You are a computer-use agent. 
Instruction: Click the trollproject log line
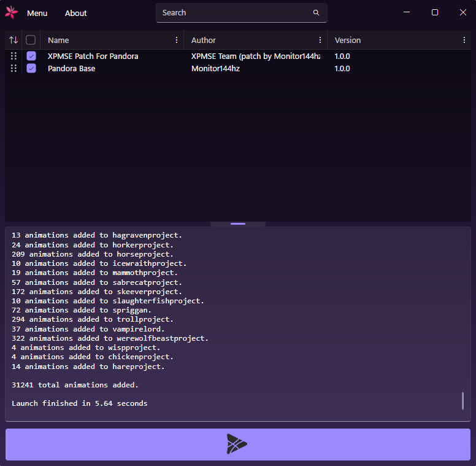click(x=93, y=320)
